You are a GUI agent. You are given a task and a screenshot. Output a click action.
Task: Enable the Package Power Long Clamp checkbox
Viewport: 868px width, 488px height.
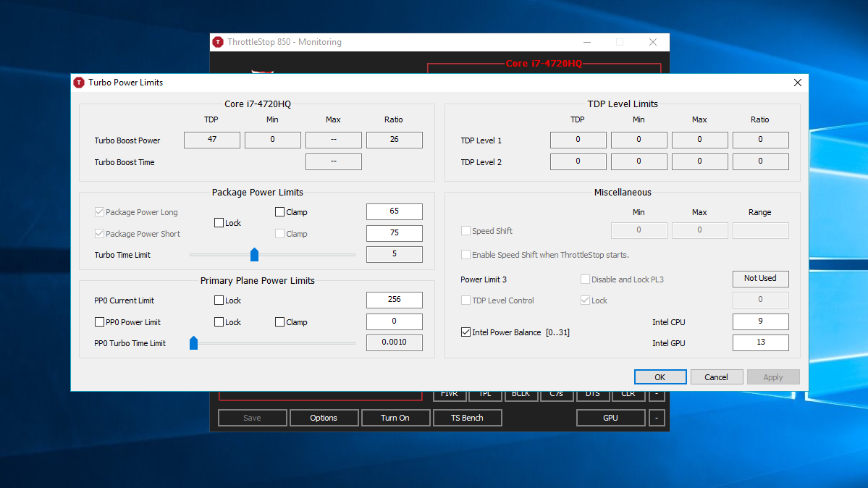click(x=280, y=212)
